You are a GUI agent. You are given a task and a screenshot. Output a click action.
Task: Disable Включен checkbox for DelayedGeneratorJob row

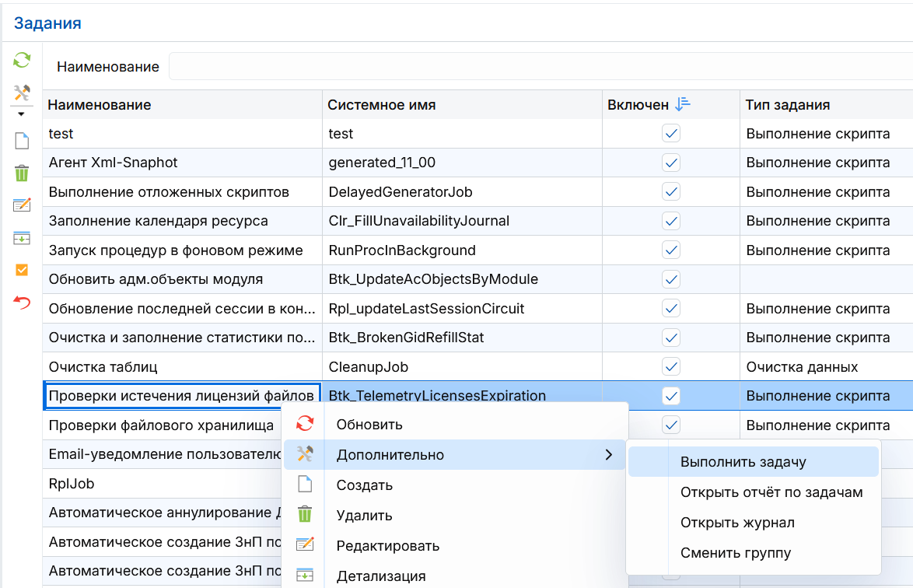671,192
